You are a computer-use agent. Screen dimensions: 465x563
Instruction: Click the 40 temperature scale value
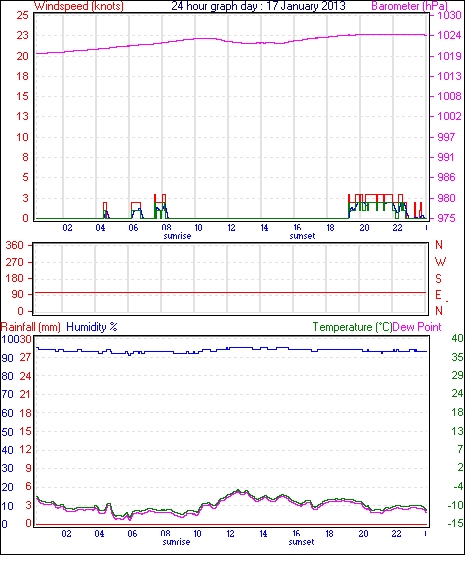point(457,338)
